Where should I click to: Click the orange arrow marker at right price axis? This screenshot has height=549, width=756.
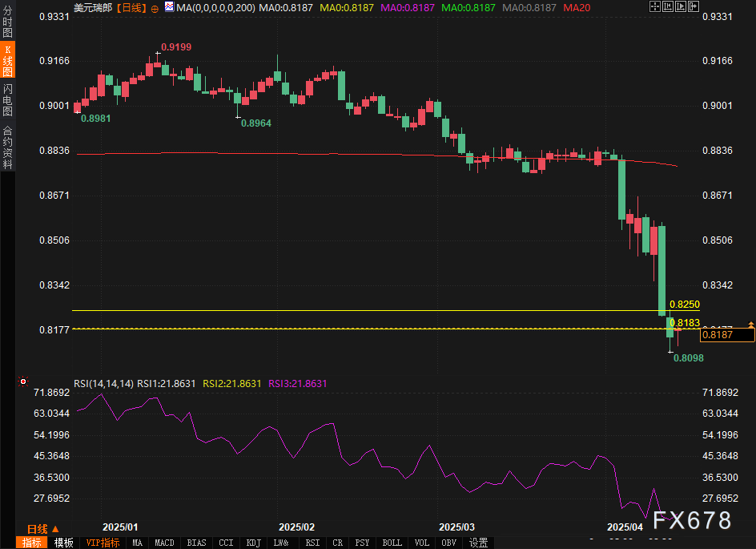(x=750, y=324)
